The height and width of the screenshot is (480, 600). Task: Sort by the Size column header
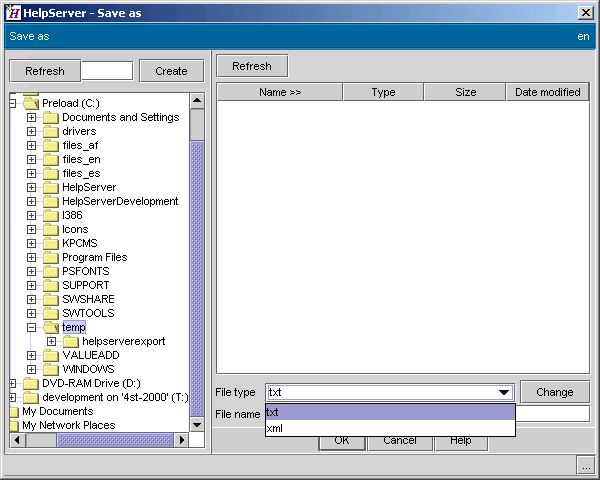(x=465, y=92)
